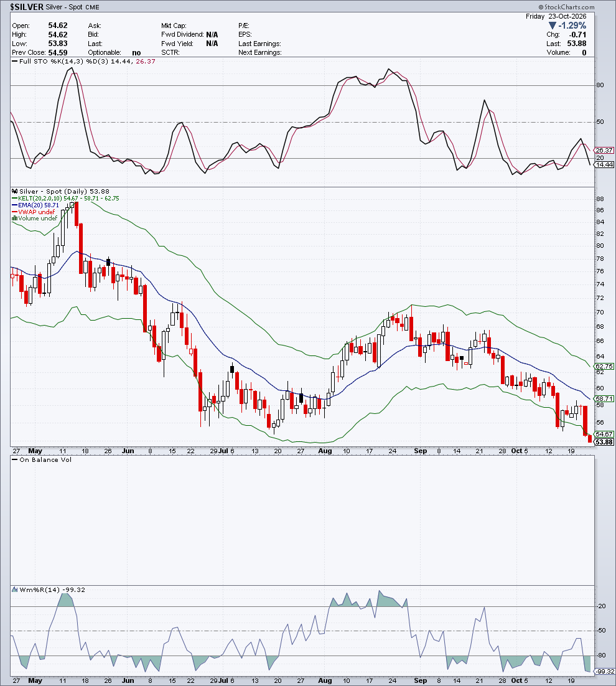Click the Mkt Cap: label
The width and height of the screenshot is (616, 686).
174,26
